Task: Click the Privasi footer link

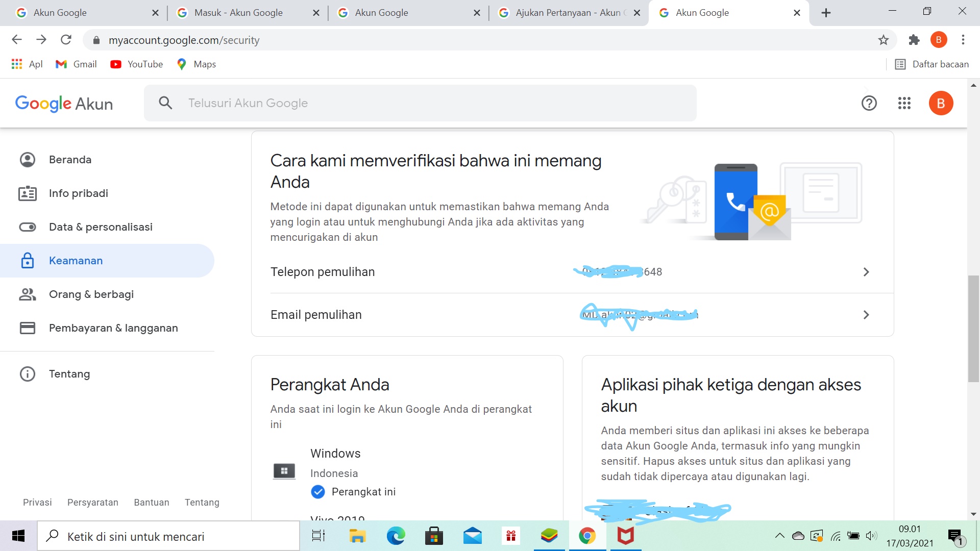Action: coord(37,503)
